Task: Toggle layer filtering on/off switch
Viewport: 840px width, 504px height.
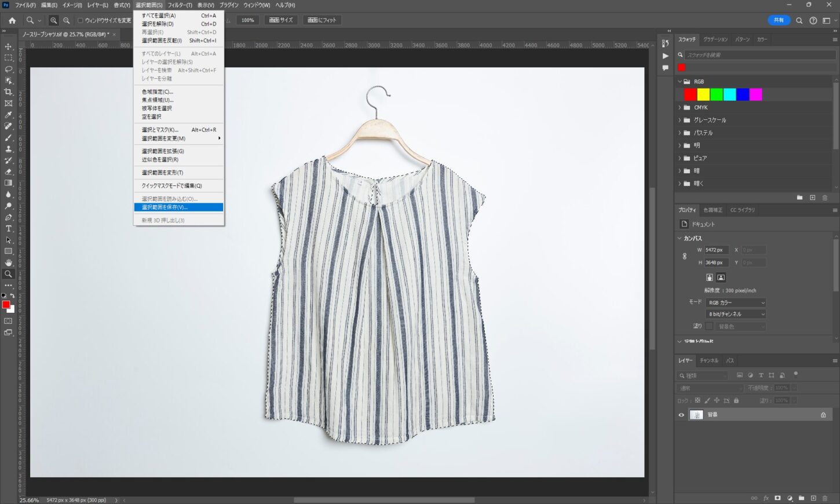Action: [795, 374]
